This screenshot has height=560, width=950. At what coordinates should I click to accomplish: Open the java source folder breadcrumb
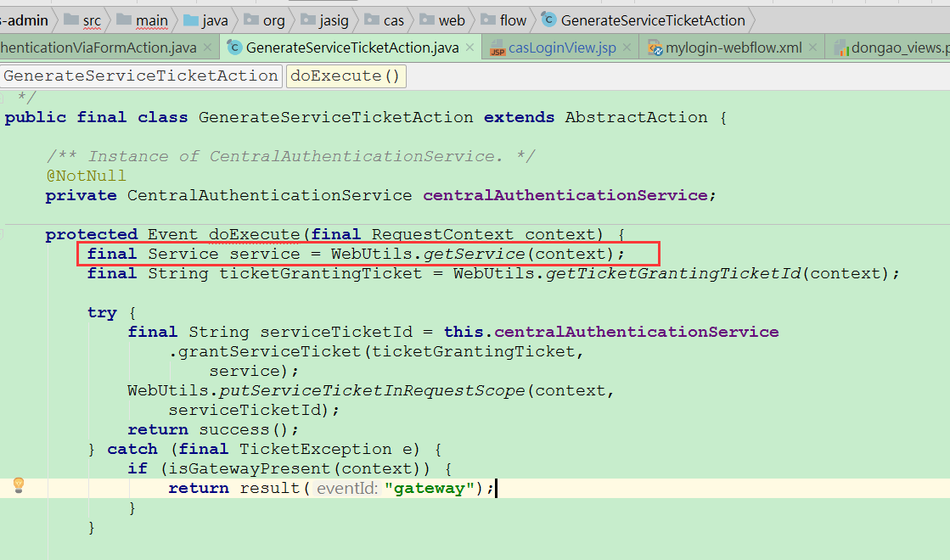coord(206,20)
